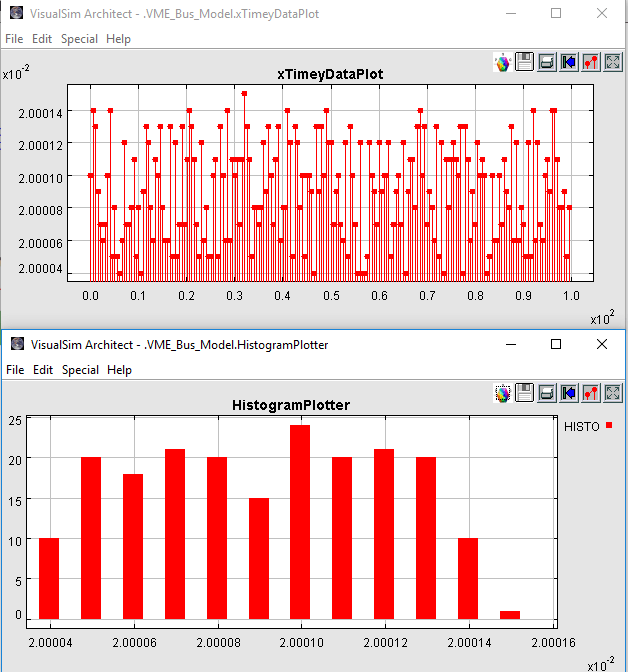Reset axes with blue arrow icon in HistogramPlotter
The width and height of the screenshot is (628, 672).
pos(569,394)
